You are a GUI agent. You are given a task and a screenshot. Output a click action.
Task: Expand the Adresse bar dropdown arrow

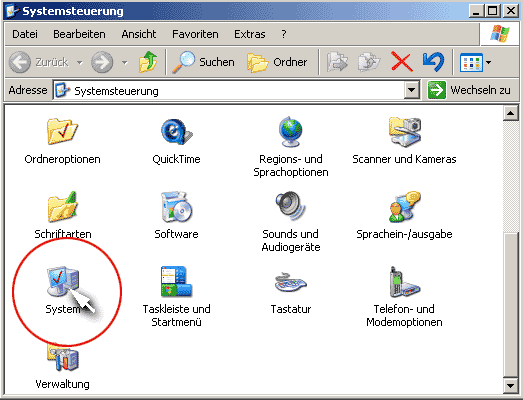(x=412, y=90)
